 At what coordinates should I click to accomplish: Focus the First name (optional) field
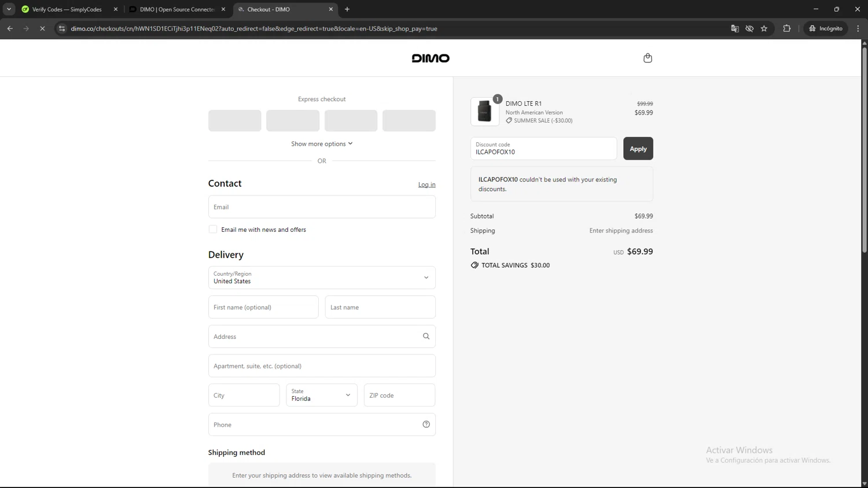point(263,307)
